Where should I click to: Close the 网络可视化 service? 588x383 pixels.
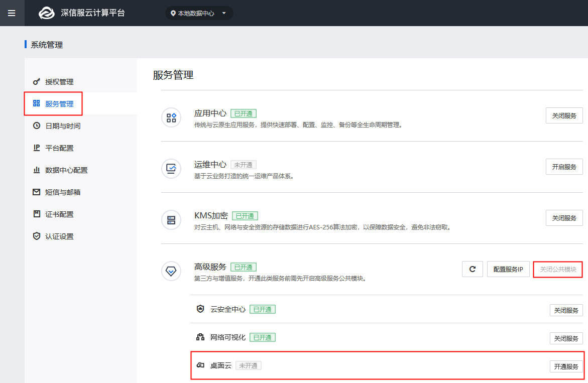[x=566, y=338]
